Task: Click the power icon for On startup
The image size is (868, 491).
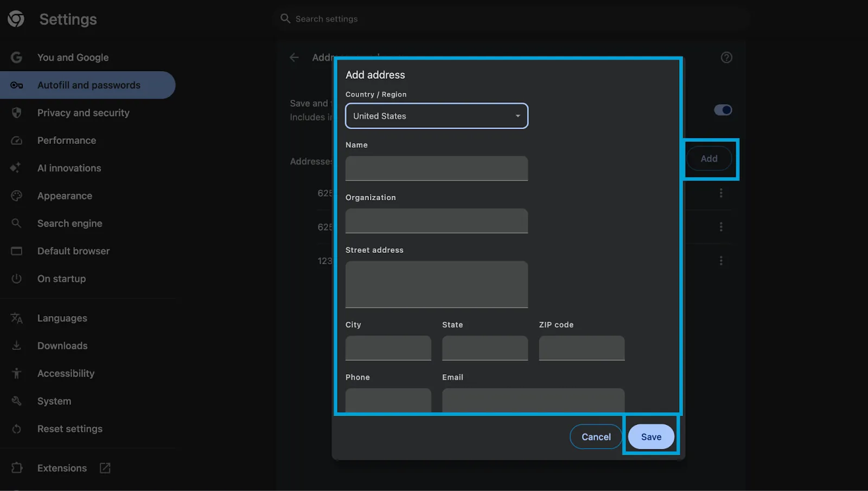Action: pyautogui.click(x=17, y=279)
